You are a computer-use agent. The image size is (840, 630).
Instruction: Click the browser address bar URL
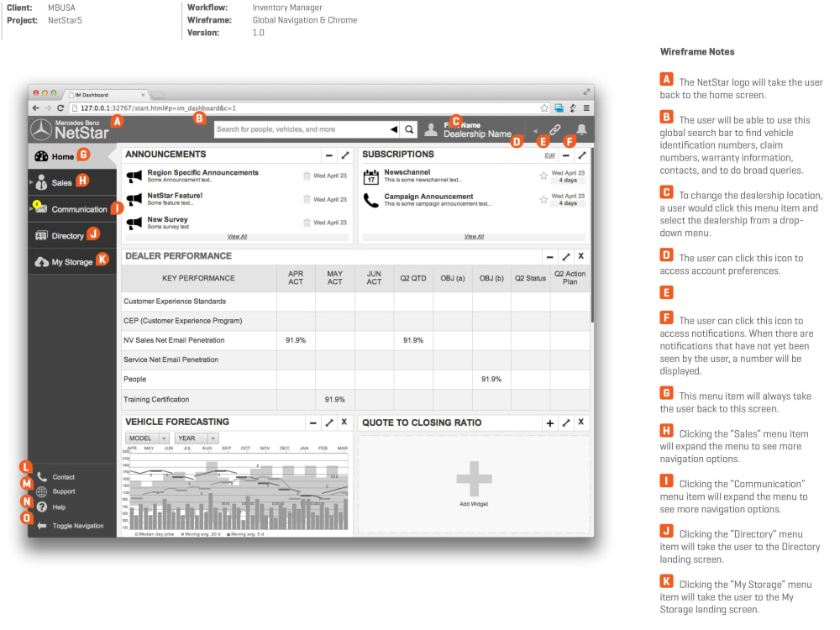(158, 108)
